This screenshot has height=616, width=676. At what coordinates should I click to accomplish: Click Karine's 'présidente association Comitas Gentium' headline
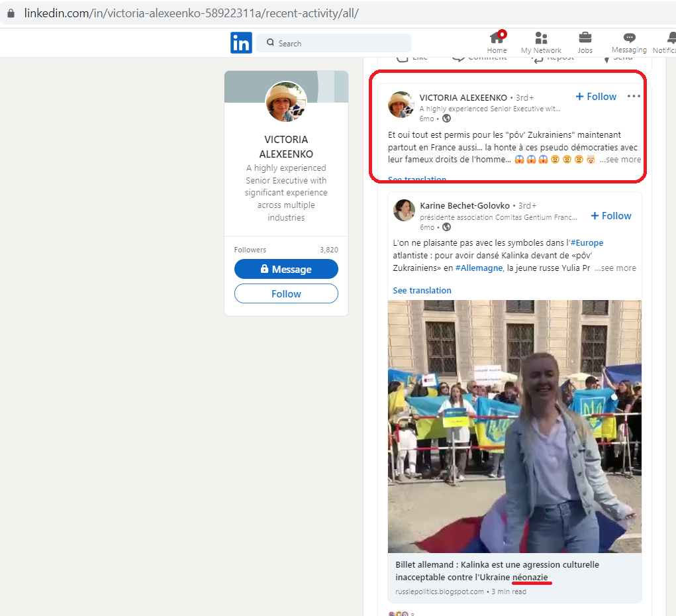499,217
